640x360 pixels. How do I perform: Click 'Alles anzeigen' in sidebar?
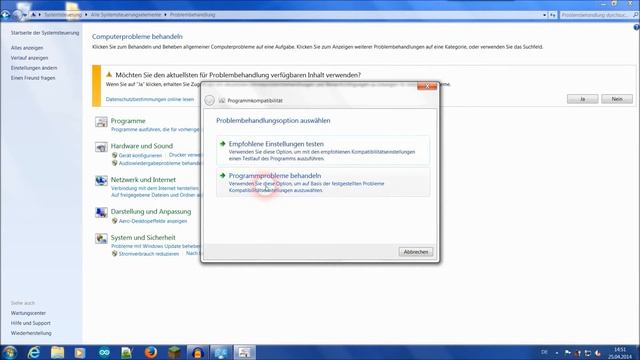click(x=27, y=48)
